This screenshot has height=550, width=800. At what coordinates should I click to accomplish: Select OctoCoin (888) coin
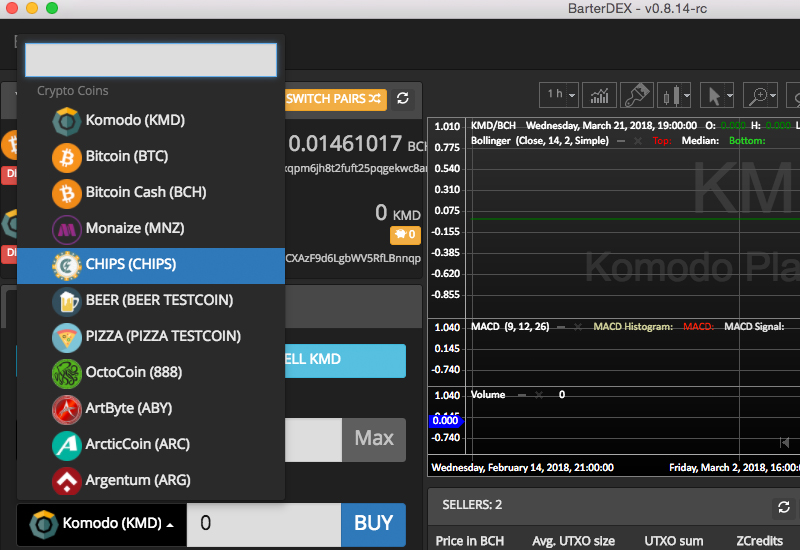151,372
